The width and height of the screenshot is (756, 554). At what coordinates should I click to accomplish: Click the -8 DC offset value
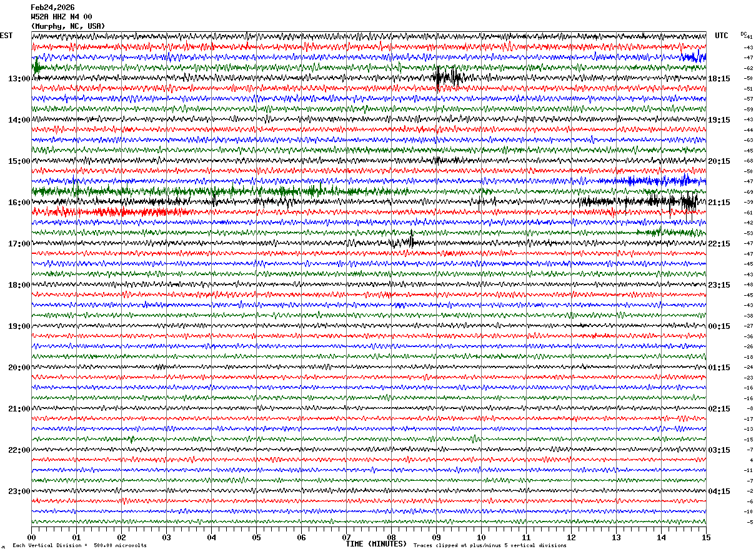pos(750,409)
